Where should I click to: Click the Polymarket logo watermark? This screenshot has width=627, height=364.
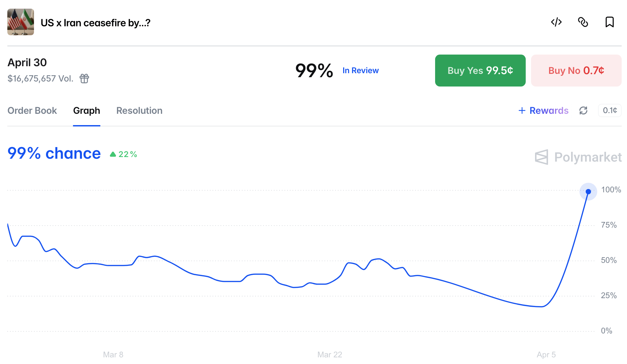pos(578,157)
